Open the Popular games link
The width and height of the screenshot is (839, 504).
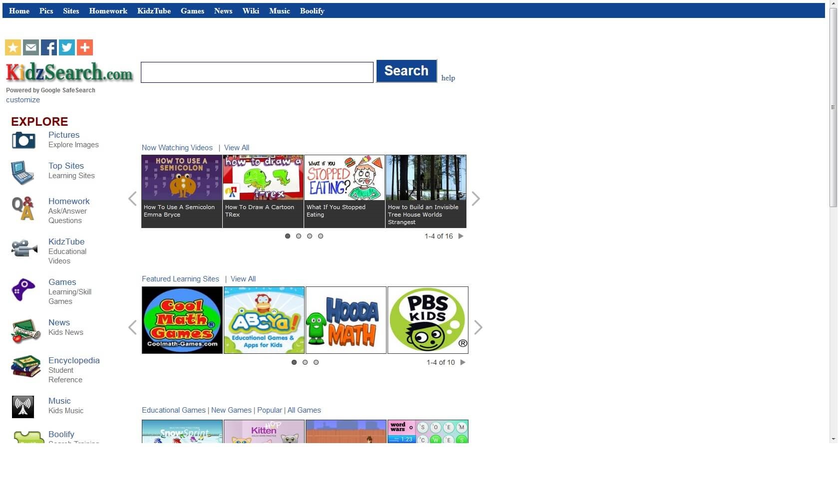coord(270,410)
